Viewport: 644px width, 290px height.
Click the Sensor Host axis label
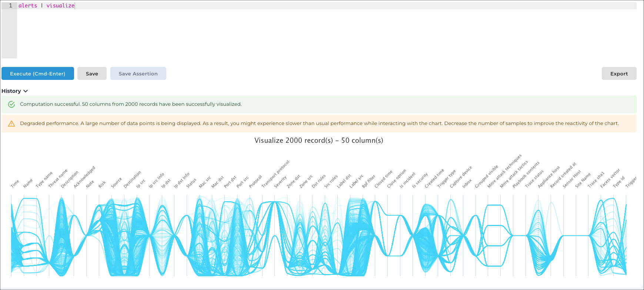(572, 179)
